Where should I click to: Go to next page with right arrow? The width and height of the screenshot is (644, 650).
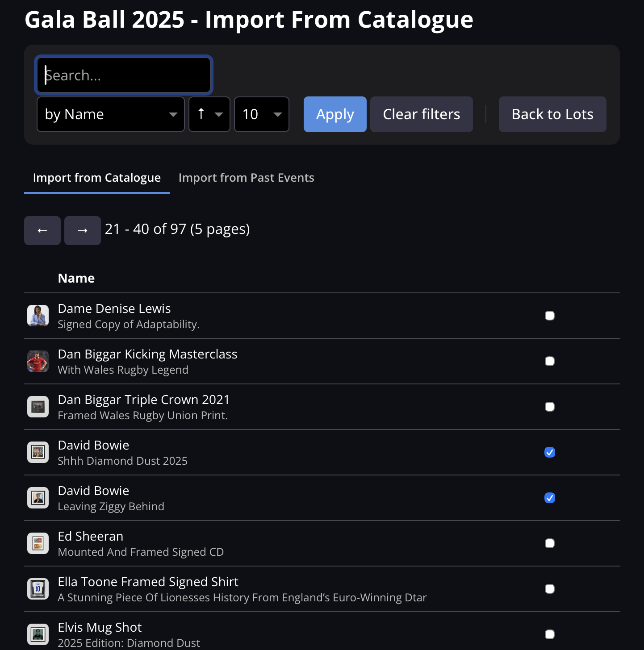click(83, 230)
